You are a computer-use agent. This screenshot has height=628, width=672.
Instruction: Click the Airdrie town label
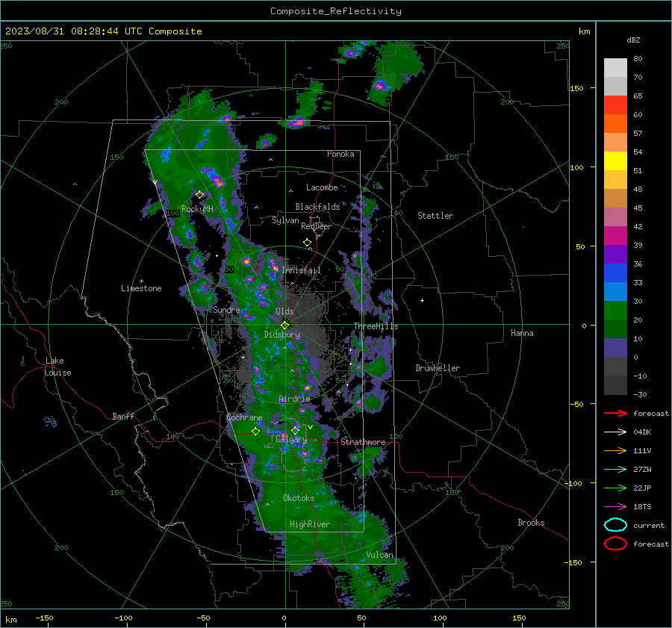click(294, 399)
